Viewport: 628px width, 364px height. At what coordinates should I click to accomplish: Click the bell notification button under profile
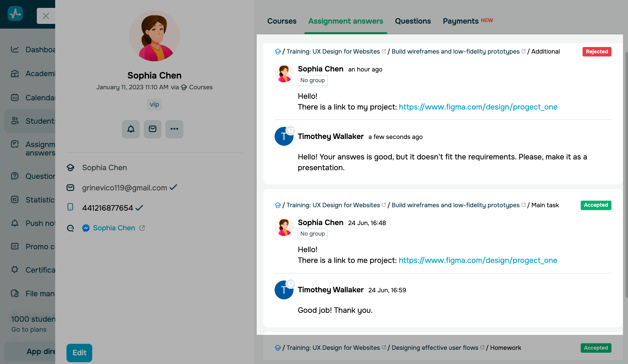(x=131, y=129)
